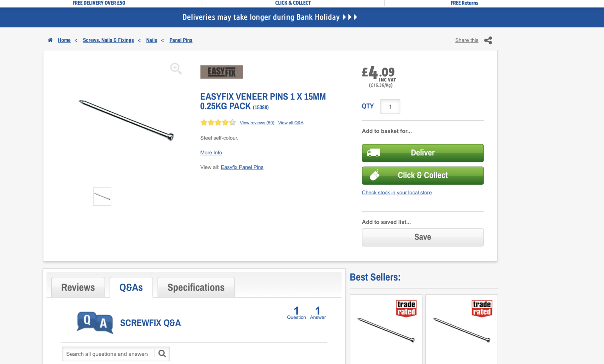Screen dimensions: 604x364
Task: Save the item to saved list
Action: click(x=422, y=237)
